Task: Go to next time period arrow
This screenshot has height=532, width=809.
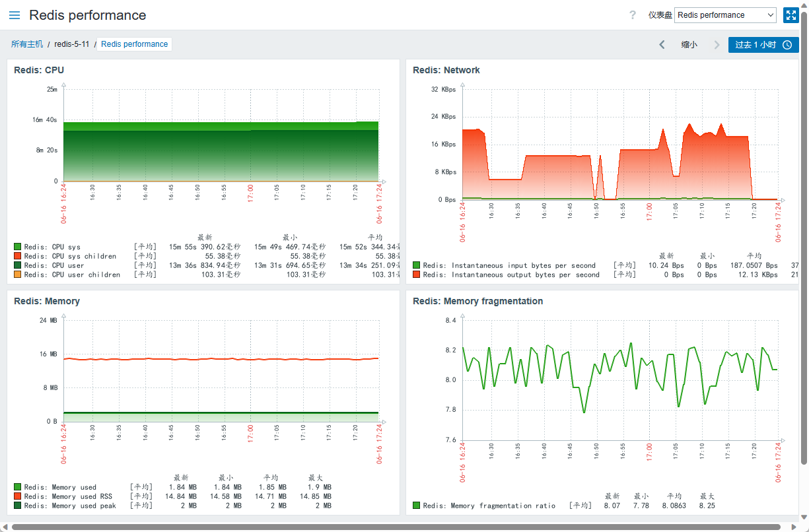Action: [717, 45]
